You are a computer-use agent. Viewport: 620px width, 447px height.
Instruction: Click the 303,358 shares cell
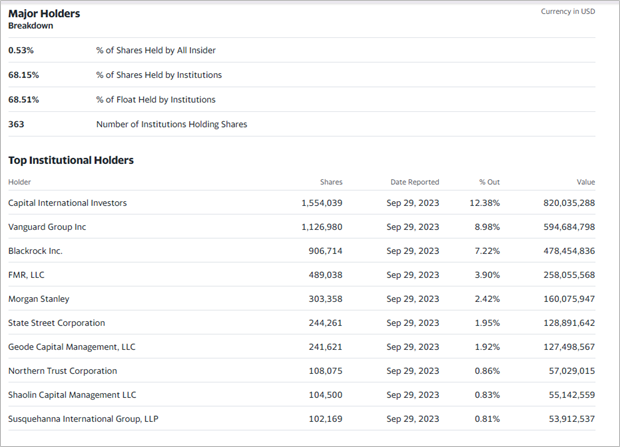click(x=325, y=299)
